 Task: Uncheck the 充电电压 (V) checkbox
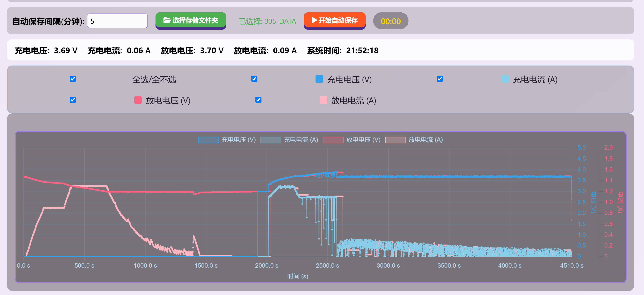tap(254, 79)
